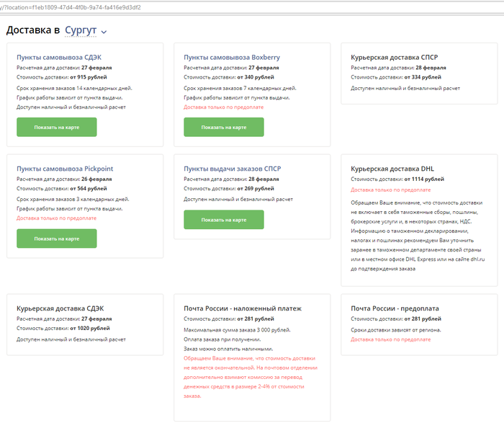Open Пункты самовывоза Pickpoint link

(x=65, y=169)
